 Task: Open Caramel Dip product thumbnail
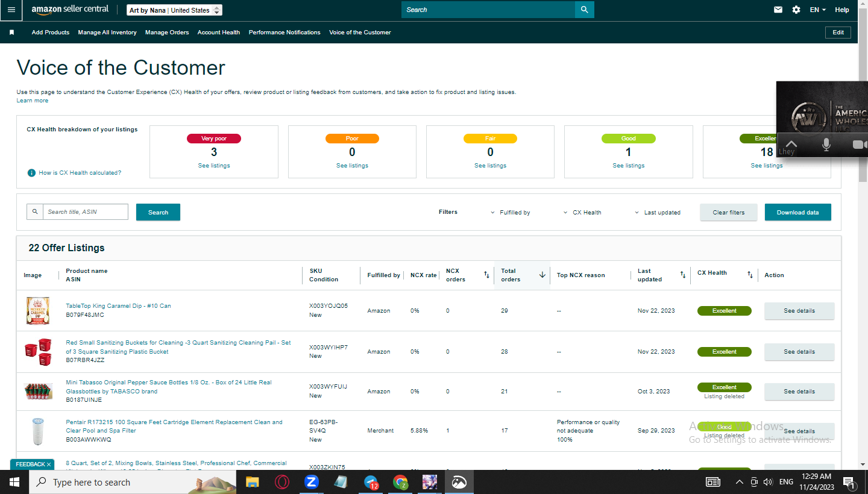(x=37, y=311)
